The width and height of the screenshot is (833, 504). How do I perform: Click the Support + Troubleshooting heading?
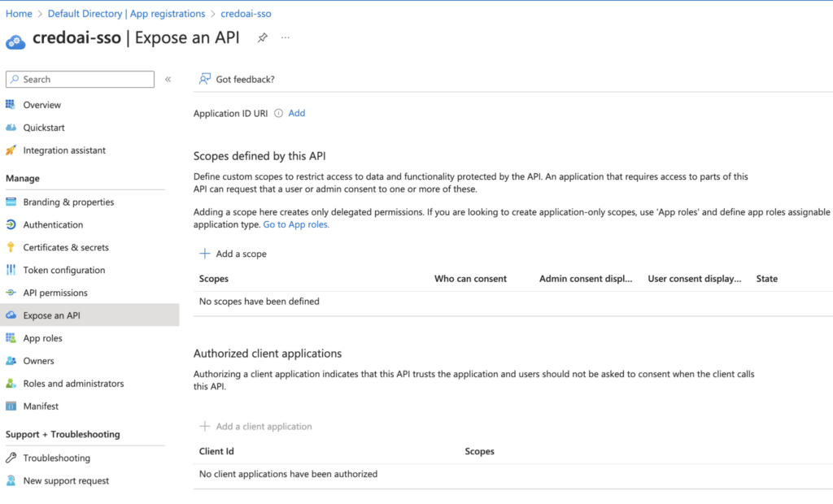[x=63, y=434]
